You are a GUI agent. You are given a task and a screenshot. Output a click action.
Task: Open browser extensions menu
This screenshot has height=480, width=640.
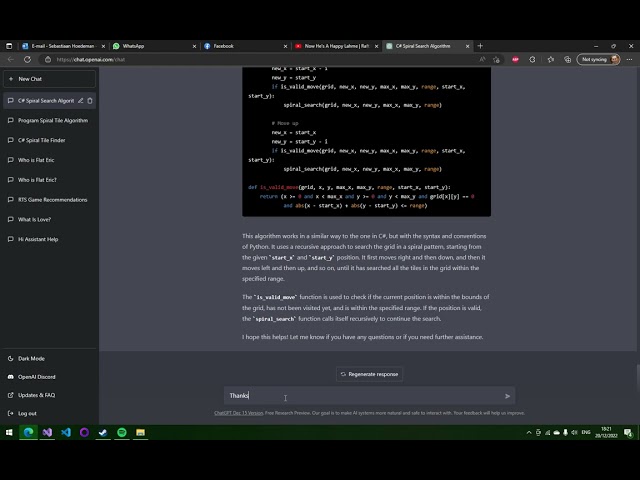pos(532,60)
